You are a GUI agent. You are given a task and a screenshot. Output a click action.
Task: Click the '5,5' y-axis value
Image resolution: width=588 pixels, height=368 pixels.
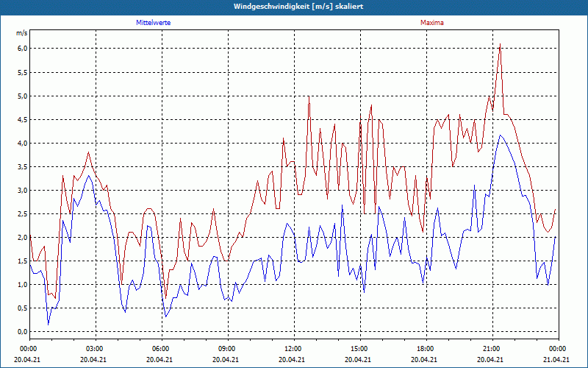[22, 72]
